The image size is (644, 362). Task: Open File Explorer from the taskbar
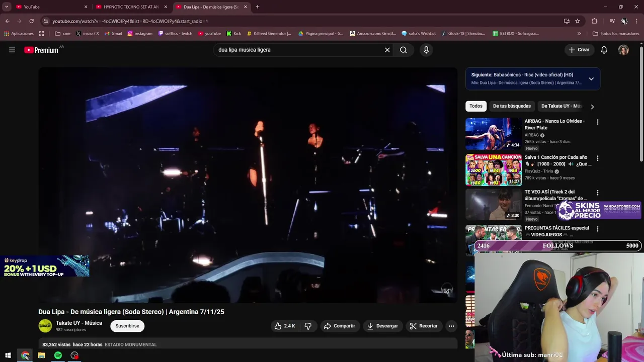click(x=41, y=355)
